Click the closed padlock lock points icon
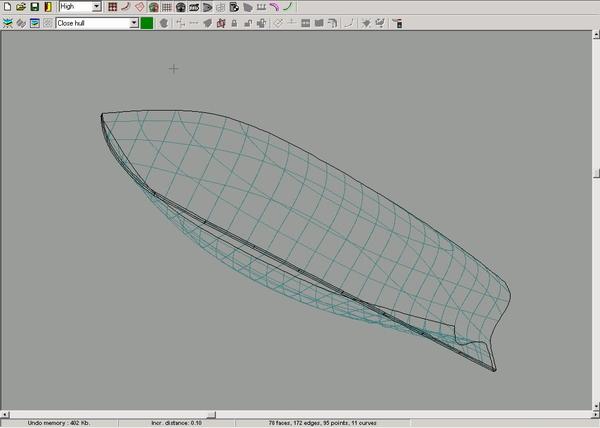The height and width of the screenshot is (428, 600). [x=234, y=23]
